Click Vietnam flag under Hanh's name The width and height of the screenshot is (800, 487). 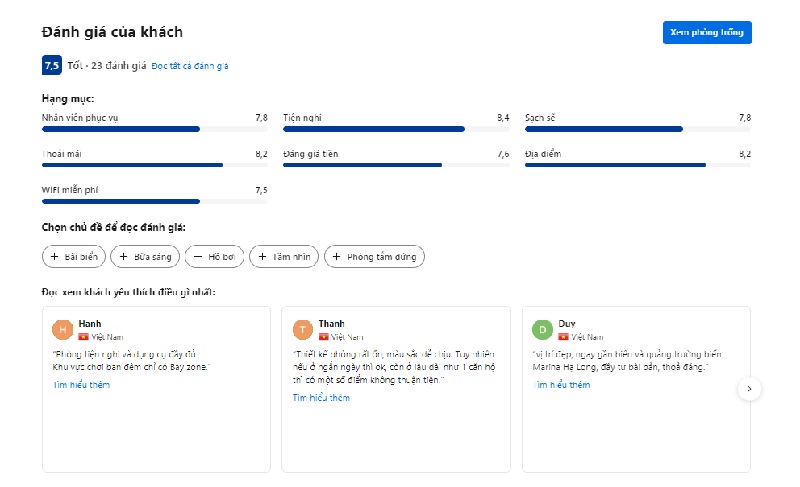tap(83, 337)
